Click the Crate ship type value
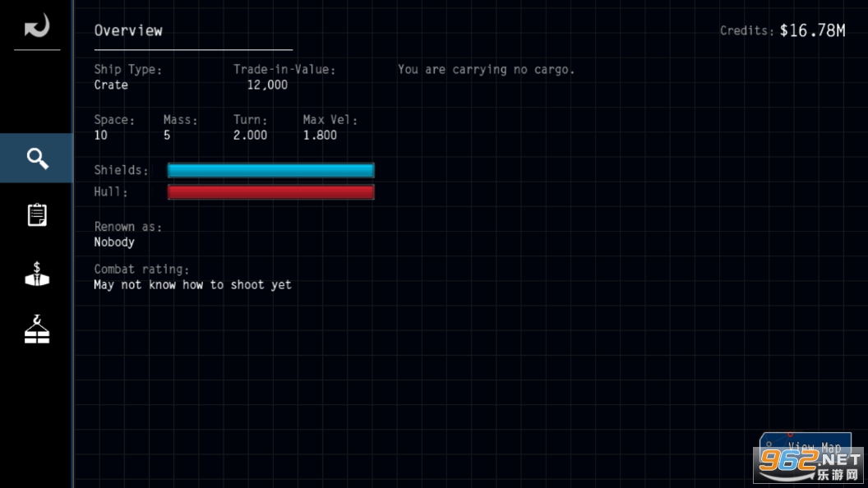This screenshot has width=868, height=488. (111, 85)
